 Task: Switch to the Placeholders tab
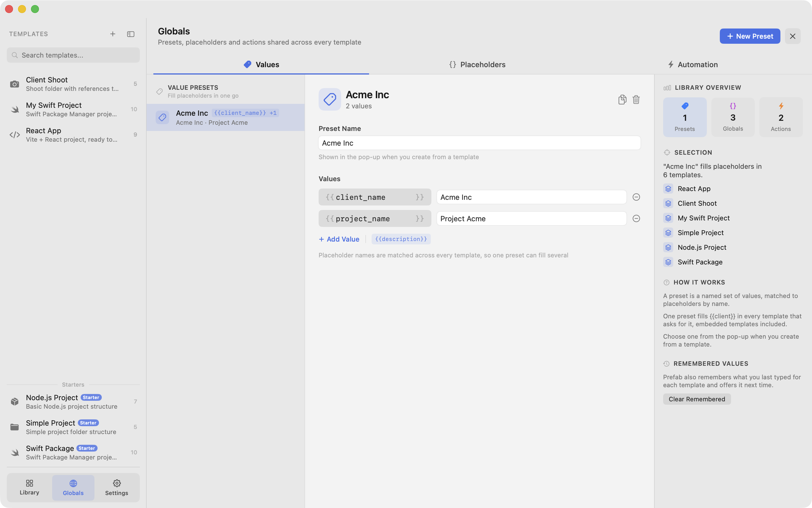[x=477, y=65]
